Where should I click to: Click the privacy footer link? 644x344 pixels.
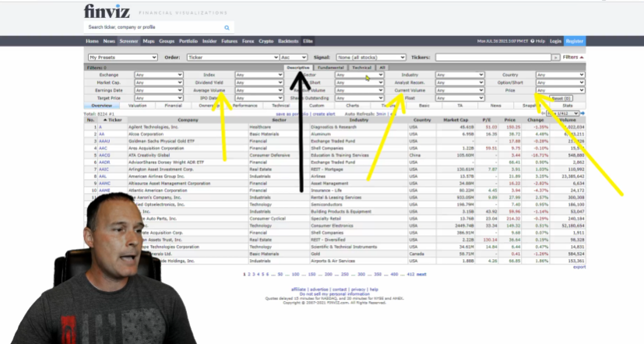[358, 290]
